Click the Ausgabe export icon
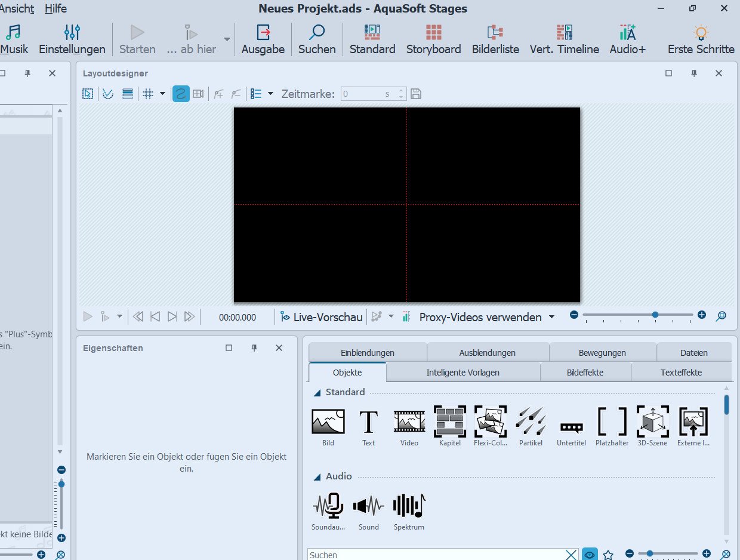Screen dimensions: 740x560 tap(263, 39)
